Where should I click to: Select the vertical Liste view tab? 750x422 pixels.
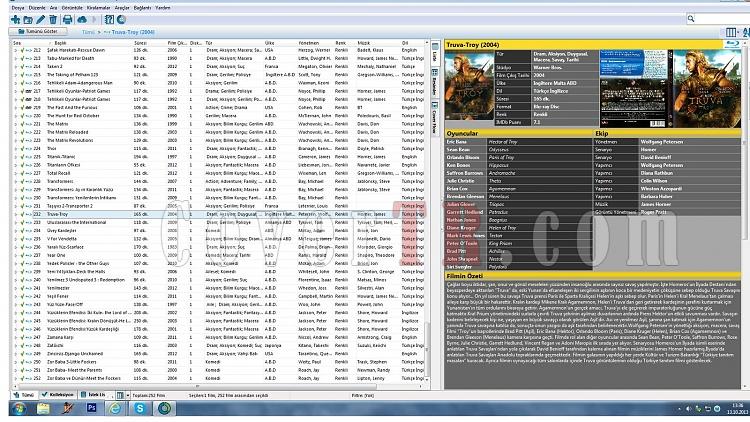click(x=435, y=52)
